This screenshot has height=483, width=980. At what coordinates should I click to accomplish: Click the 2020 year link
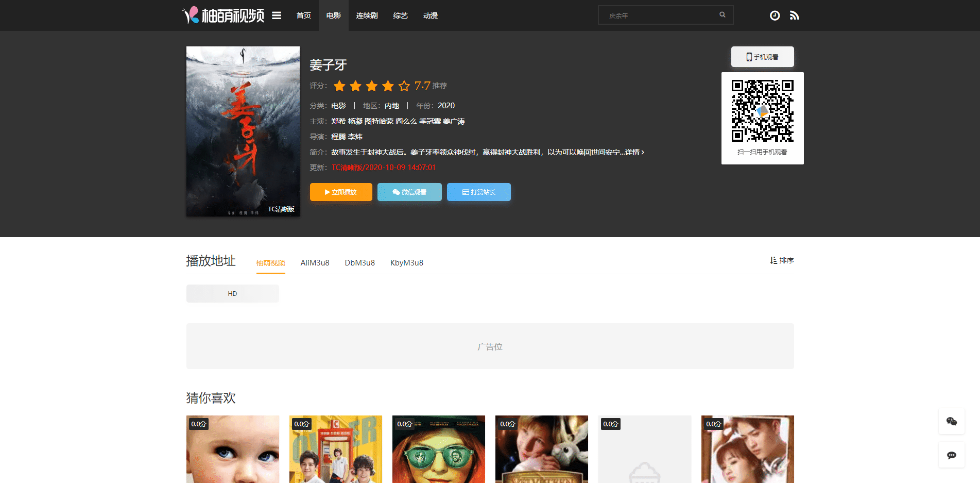click(446, 106)
